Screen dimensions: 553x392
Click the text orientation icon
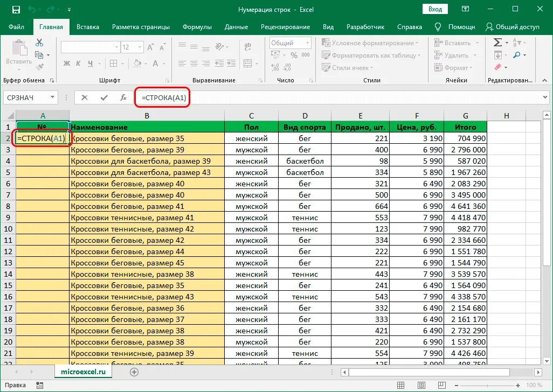click(219, 46)
